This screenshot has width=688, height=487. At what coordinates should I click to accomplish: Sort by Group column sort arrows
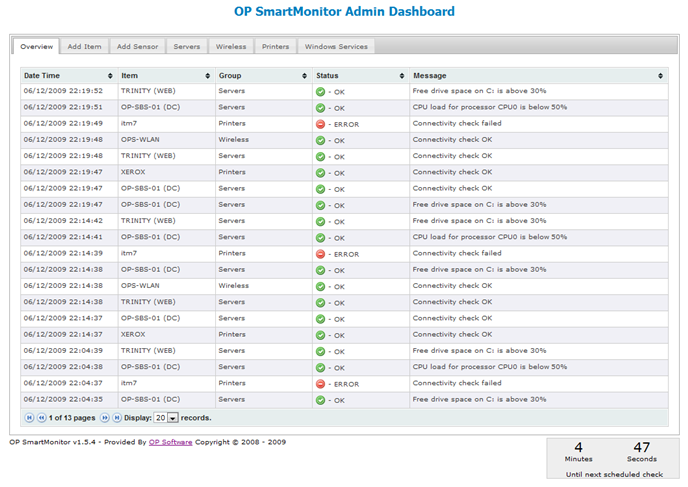[305, 76]
